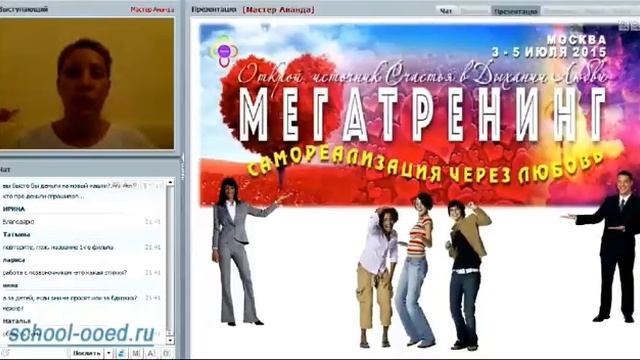Open the dropdown arrow beside Послать

109,353
